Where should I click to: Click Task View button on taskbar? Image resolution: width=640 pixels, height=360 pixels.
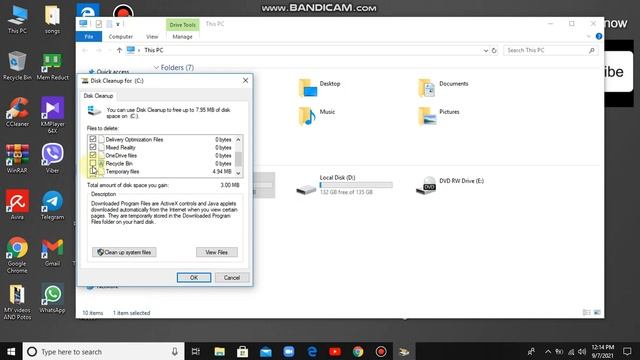[196, 351]
